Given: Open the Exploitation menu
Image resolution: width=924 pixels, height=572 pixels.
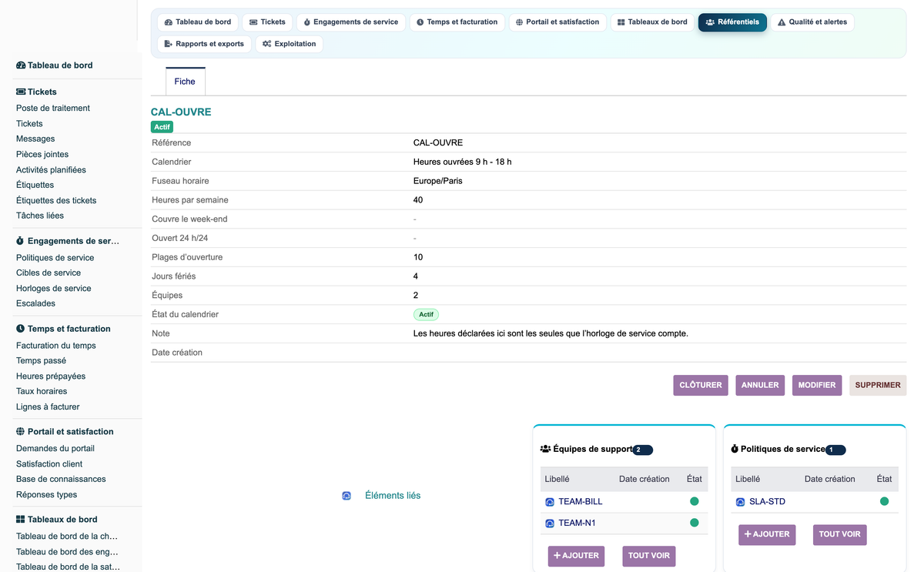Looking at the screenshot, I should [x=289, y=44].
